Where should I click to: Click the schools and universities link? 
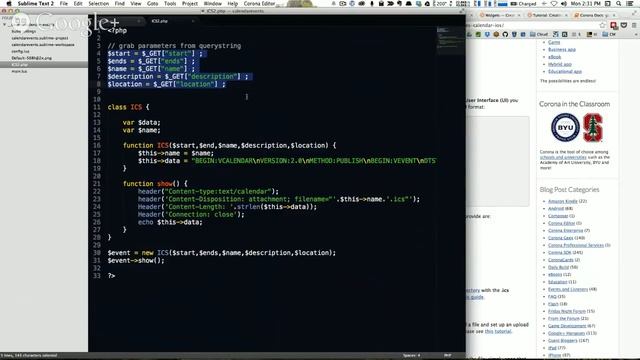tap(563, 157)
